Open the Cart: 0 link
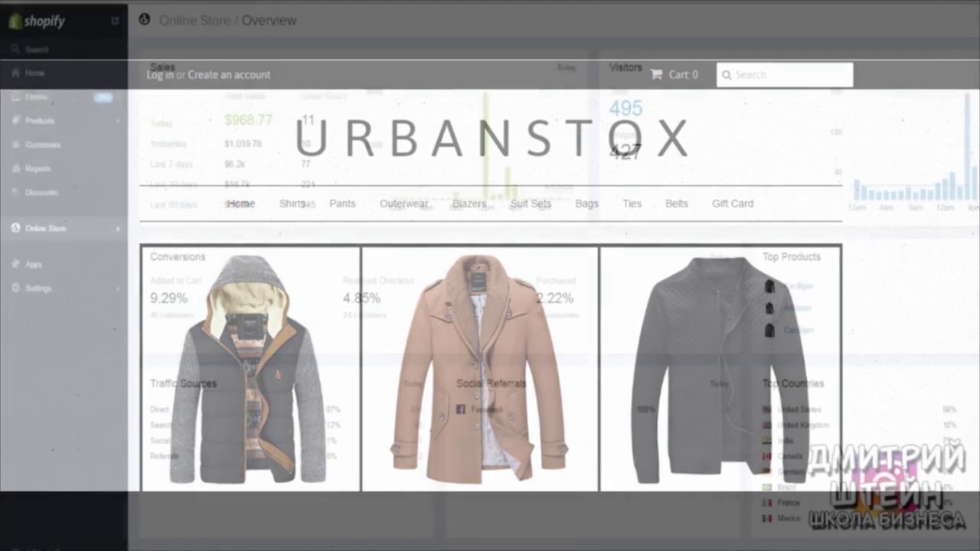 click(683, 75)
